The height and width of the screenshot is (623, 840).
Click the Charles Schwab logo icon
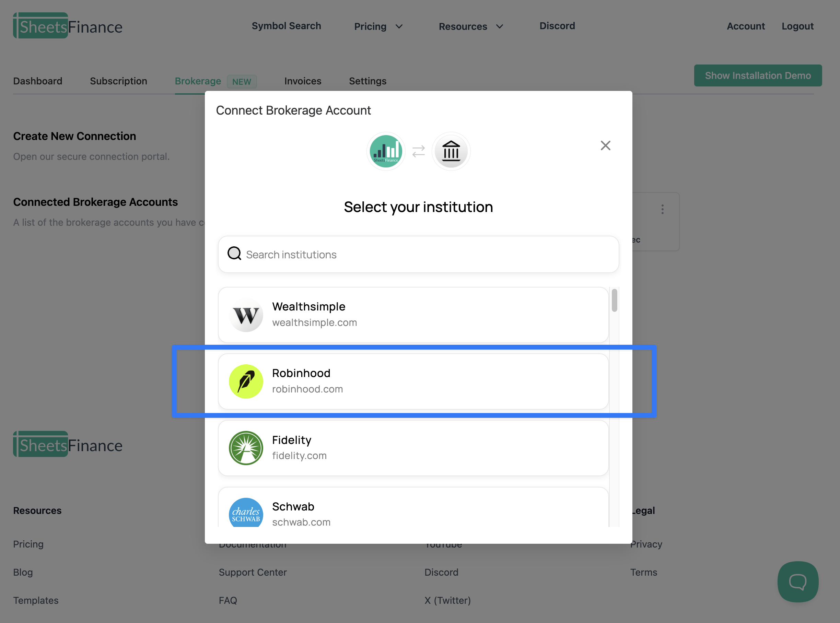[x=246, y=513]
